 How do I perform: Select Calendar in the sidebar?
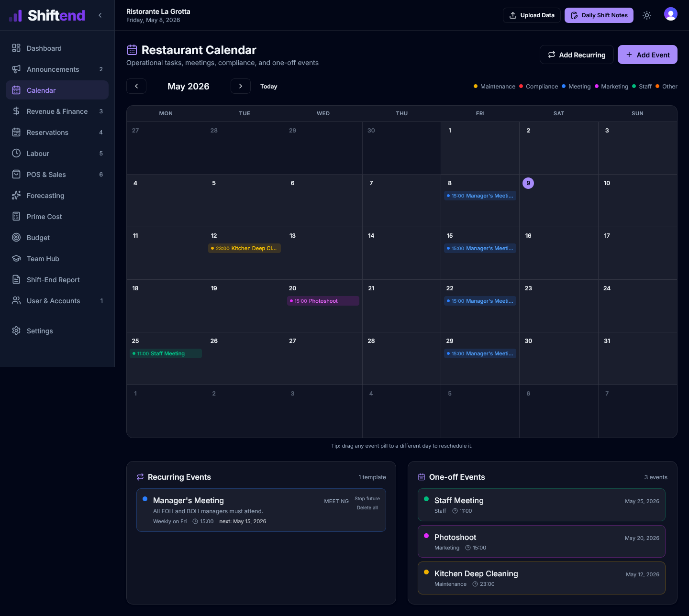[x=57, y=90]
